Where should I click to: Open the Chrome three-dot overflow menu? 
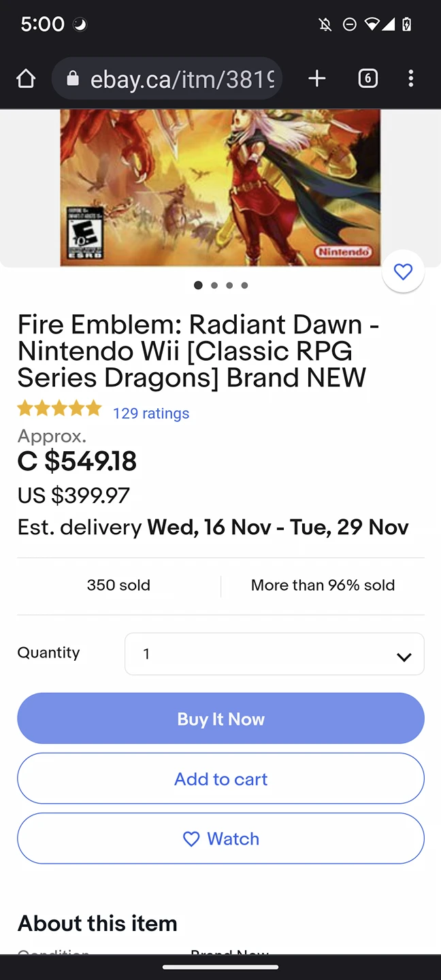pyautogui.click(x=411, y=78)
